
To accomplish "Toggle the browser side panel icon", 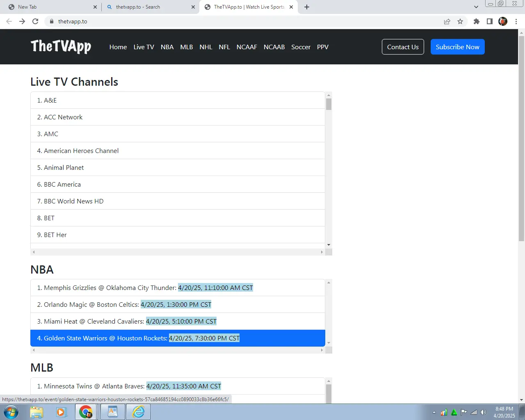I will (x=489, y=21).
